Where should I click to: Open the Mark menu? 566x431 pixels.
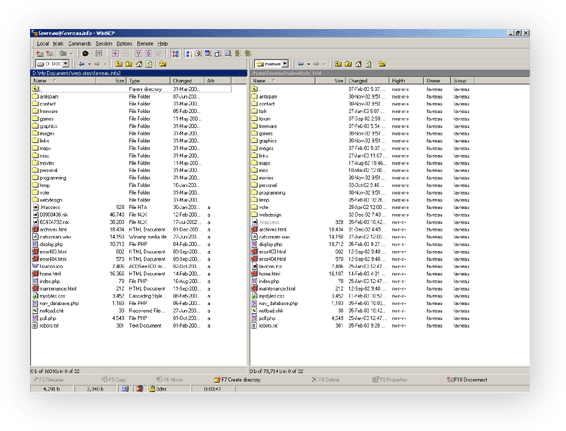(58, 43)
